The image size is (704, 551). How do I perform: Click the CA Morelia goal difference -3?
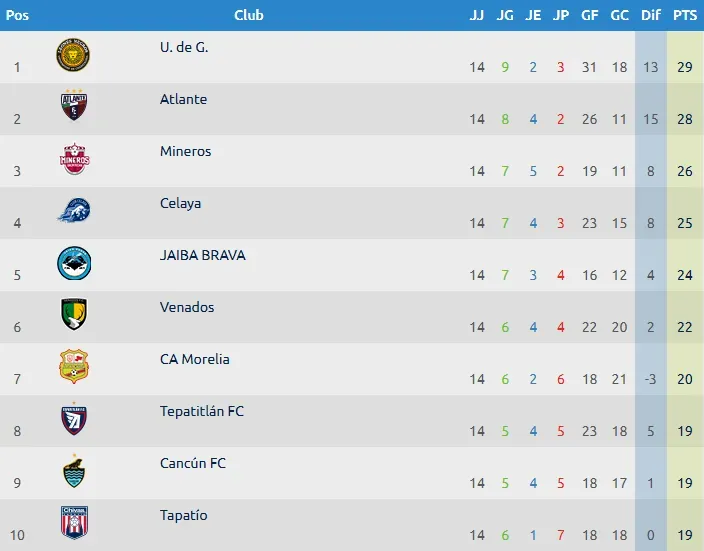tap(650, 379)
